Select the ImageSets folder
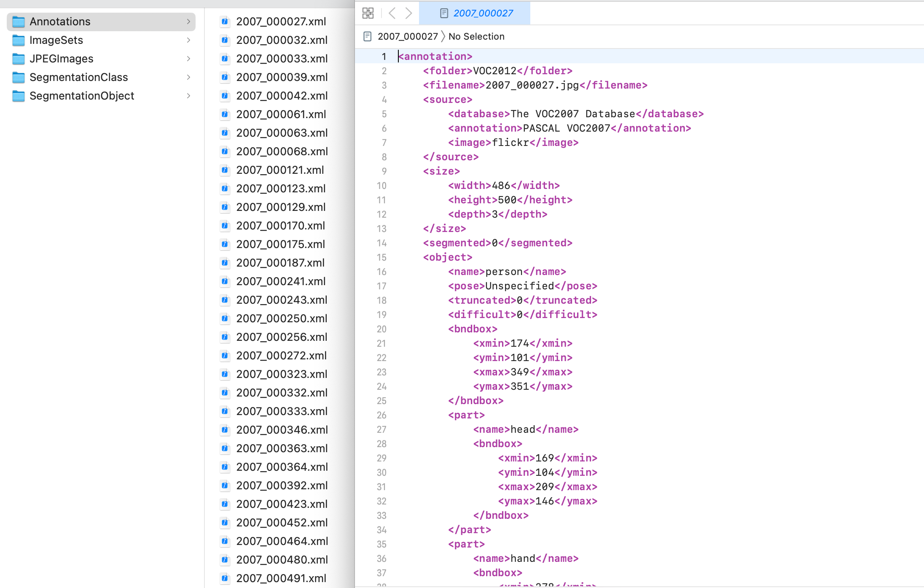Image resolution: width=924 pixels, height=588 pixels. 56,40
